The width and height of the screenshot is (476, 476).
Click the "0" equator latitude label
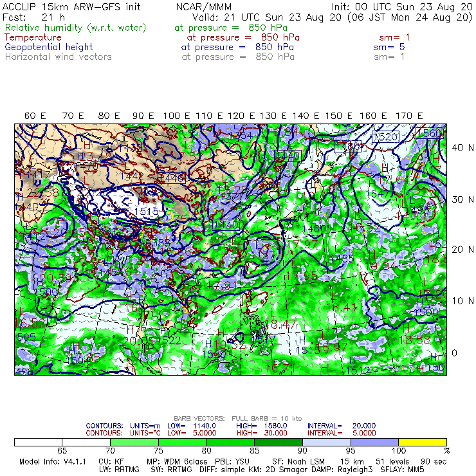(x=454, y=353)
